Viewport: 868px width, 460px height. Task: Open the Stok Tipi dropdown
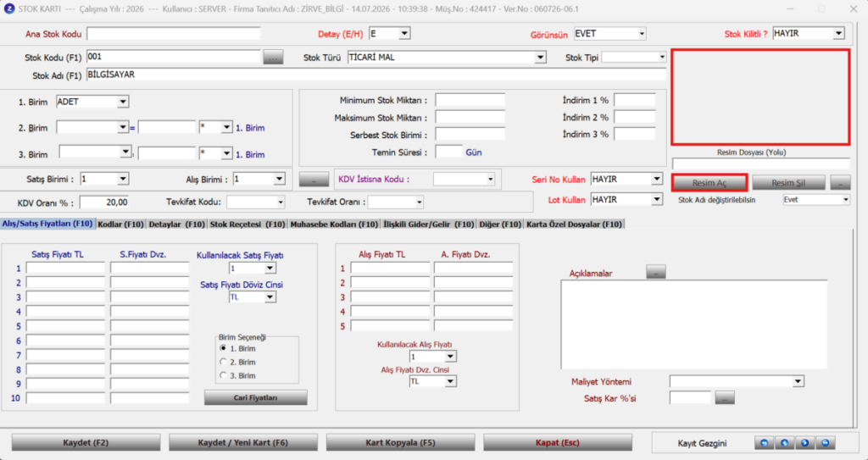[x=662, y=58]
